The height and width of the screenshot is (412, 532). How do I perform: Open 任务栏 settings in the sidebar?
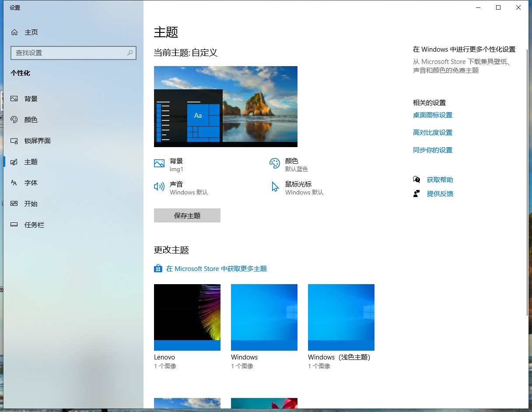[x=73, y=225]
